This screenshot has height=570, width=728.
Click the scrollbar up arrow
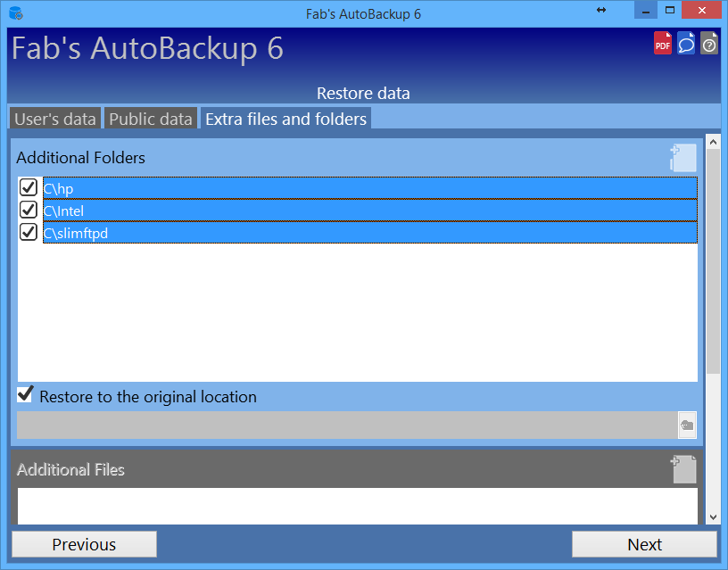(713, 142)
